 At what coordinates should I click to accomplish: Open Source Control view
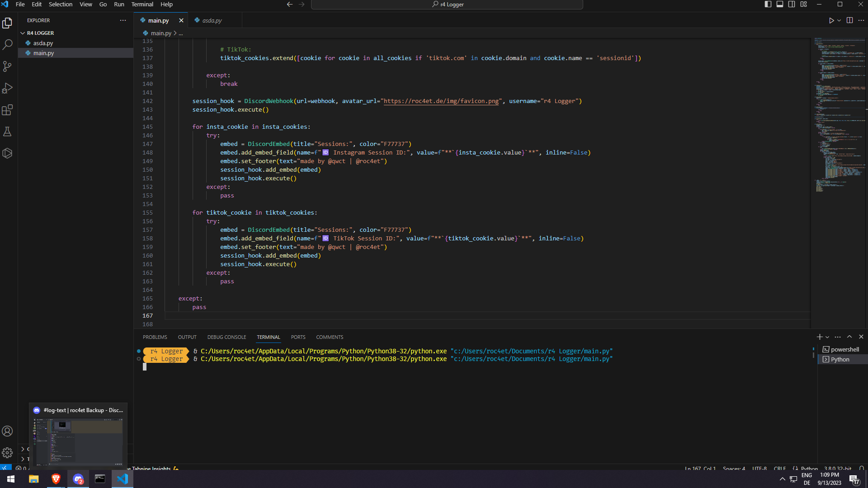7,66
